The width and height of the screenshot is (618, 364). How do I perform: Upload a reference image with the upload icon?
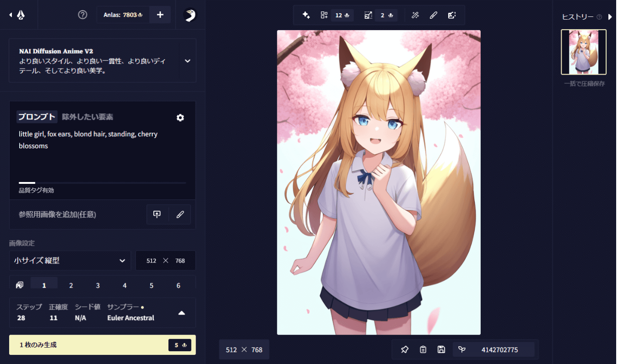pos(157,214)
